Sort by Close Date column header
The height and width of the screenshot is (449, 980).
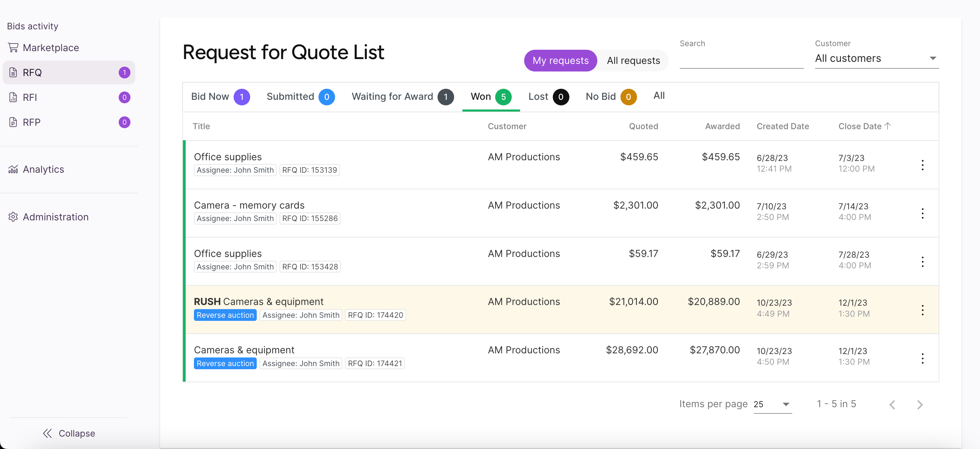click(860, 126)
